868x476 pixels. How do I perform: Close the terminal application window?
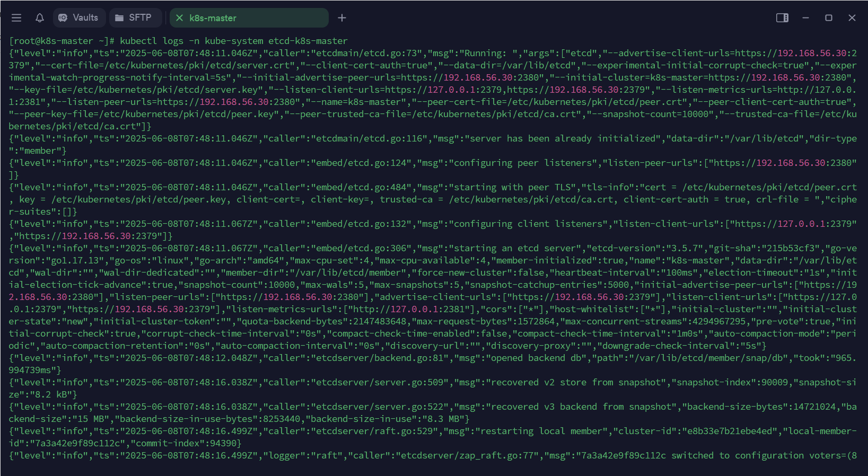(852, 18)
